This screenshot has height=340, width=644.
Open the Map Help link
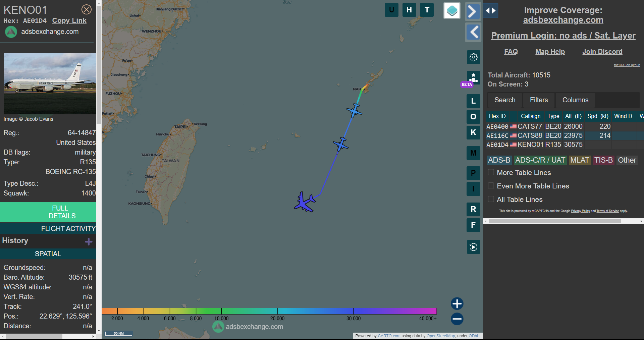[550, 52]
